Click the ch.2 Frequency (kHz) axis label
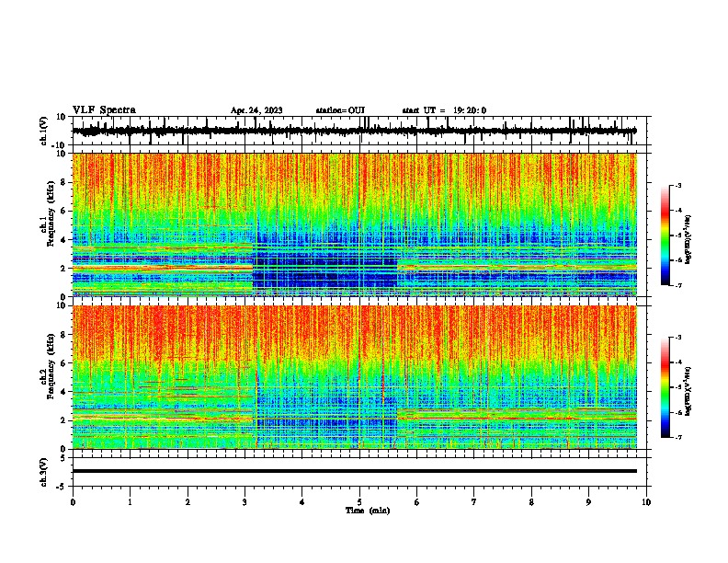 coord(48,366)
